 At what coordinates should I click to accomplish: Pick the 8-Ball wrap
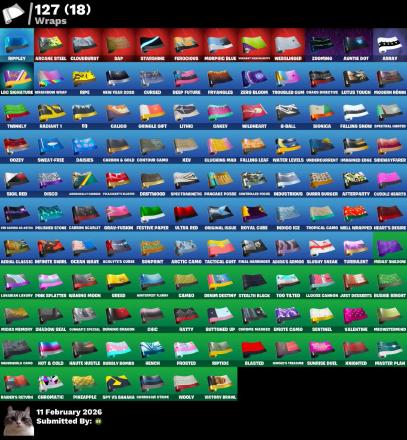point(288,113)
